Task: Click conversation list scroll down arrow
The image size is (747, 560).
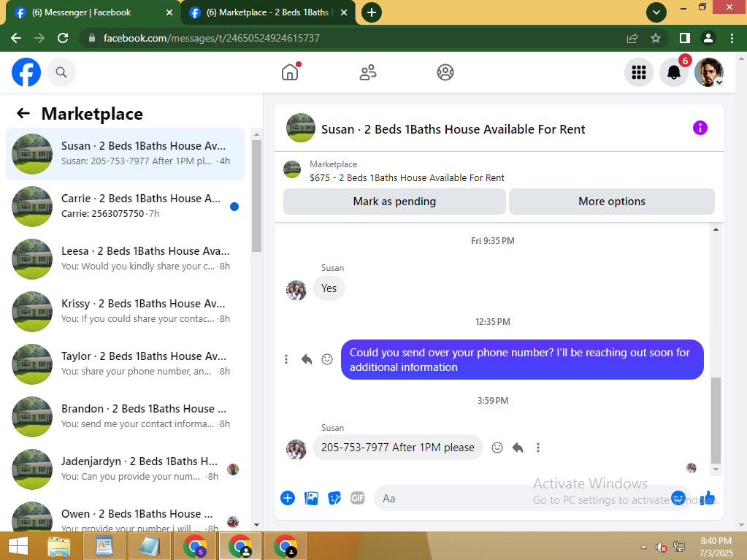Action: [x=256, y=525]
